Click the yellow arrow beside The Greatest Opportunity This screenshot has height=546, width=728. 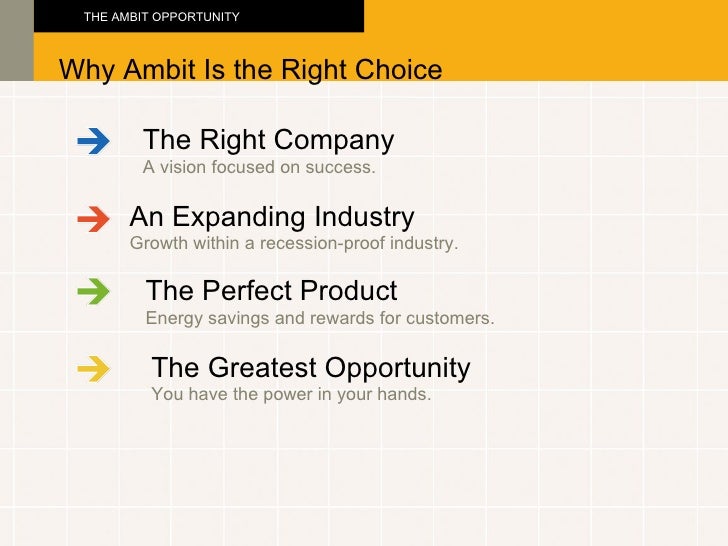(93, 369)
